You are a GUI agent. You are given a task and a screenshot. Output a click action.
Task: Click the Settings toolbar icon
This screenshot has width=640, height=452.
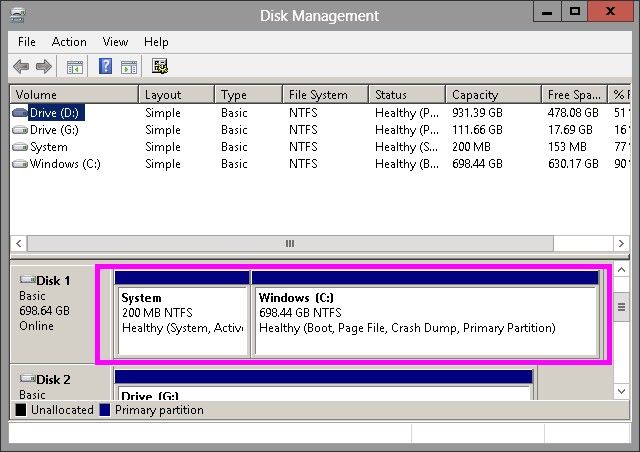160,67
